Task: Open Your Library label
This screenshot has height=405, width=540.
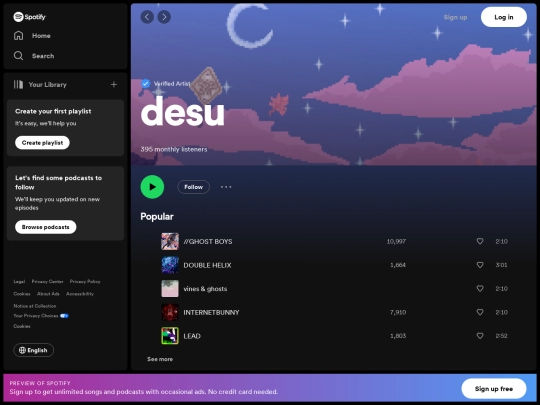Action: (48, 84)
